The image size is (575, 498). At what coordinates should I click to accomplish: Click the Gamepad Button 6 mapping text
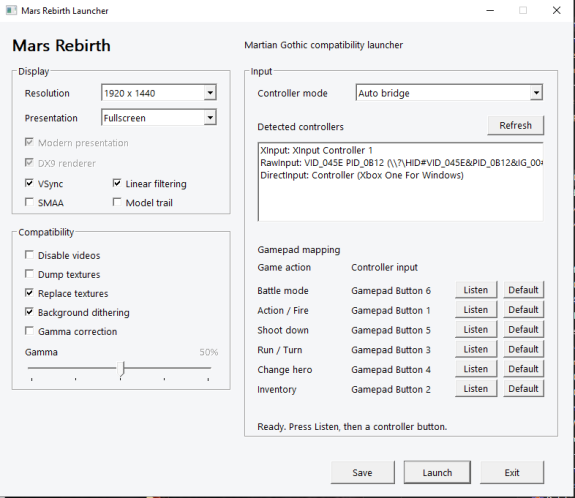coord(391,291)
